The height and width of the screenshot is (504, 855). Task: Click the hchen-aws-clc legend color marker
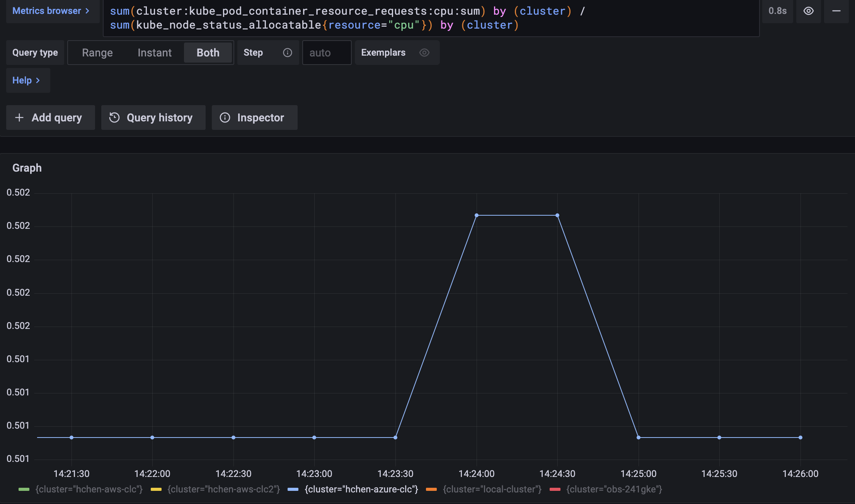pyautogui.click(x=24, y=489)
